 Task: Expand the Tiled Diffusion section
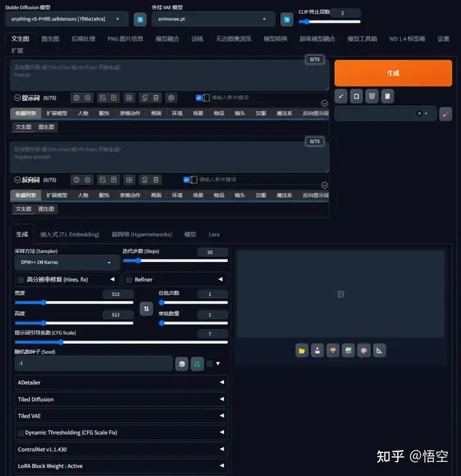coord(121,399)
